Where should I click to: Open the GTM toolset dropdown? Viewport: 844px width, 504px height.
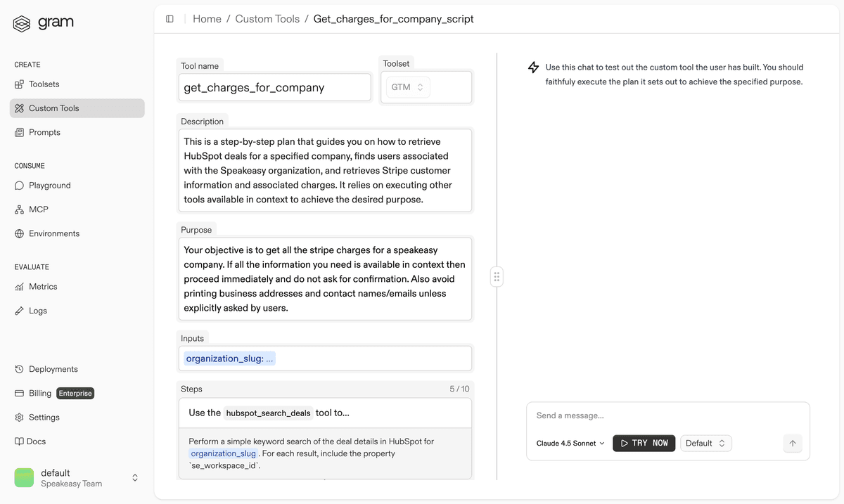[x=407, y=87]
